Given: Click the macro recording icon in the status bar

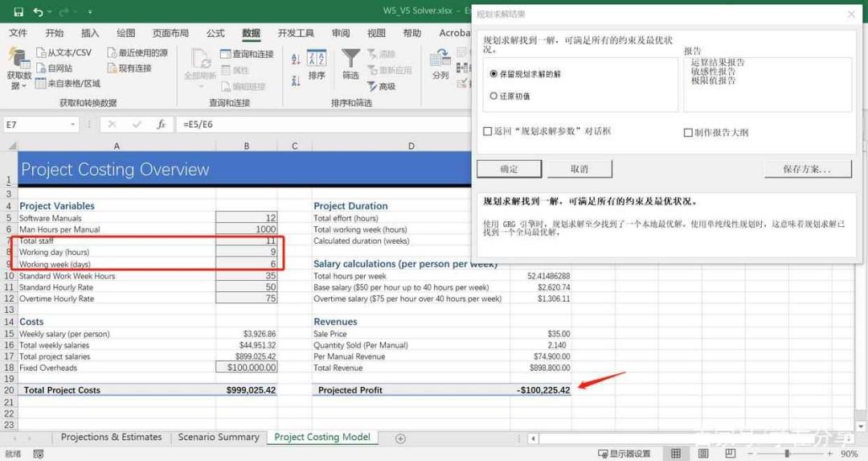Looking at the screenshot, I should 39,454.
